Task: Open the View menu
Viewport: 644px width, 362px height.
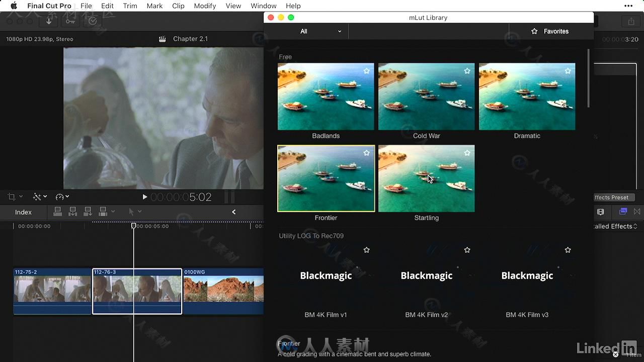Action: [233, 6]
